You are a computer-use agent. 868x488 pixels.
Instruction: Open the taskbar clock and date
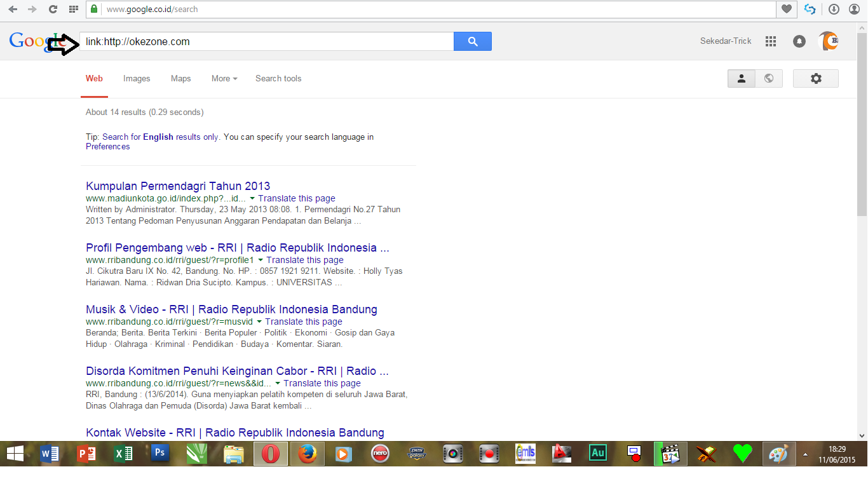[x=837, y=454]
